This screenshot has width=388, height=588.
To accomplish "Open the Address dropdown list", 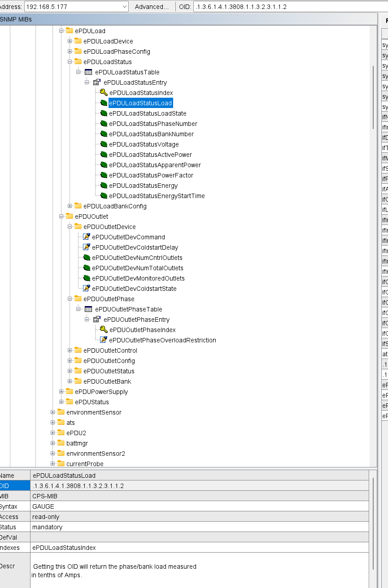I will tap(124, 7).
